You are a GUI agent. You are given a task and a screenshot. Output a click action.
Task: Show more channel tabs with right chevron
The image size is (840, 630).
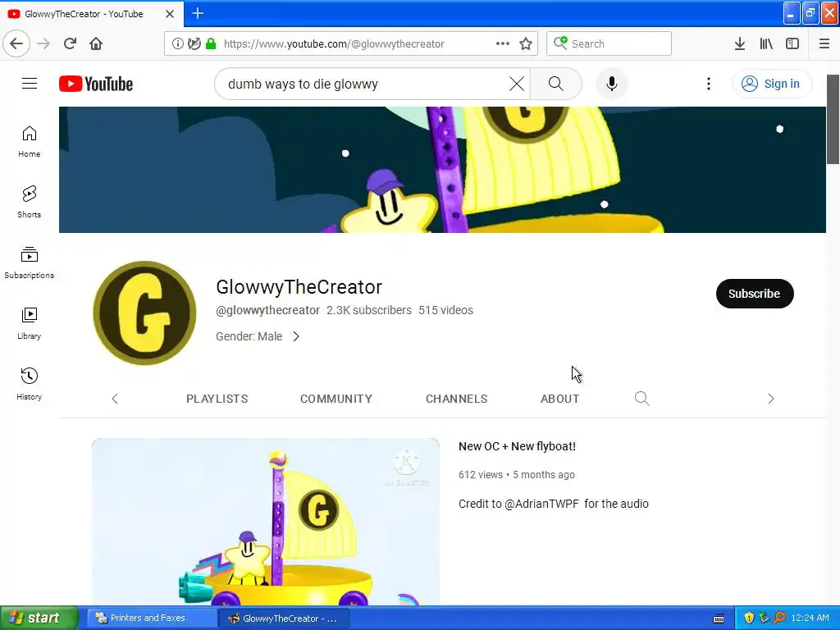(x=770, y=399)
